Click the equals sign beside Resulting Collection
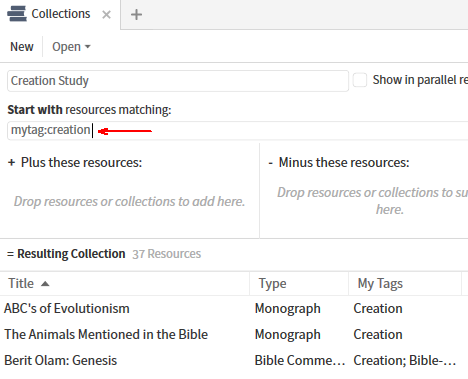The image size is (468, 379). (x=10, y=254)
